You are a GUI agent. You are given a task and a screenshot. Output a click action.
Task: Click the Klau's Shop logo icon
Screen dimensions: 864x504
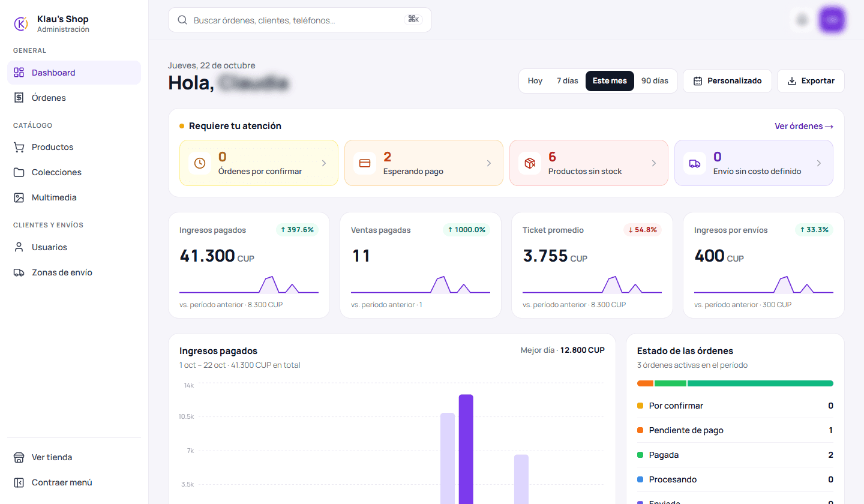coord(21,23)
